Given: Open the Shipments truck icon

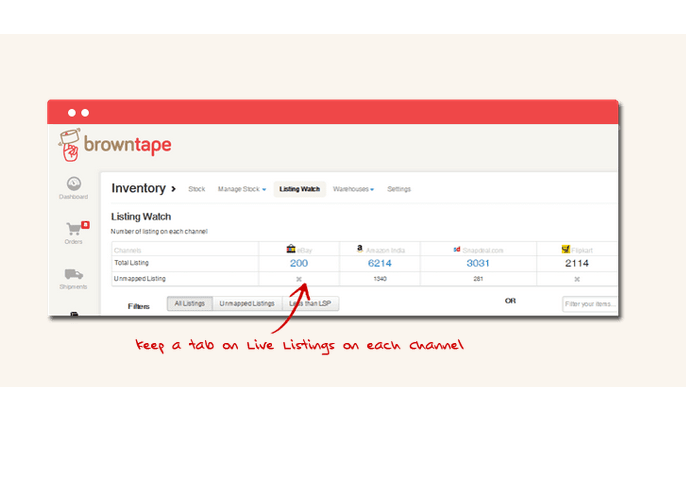Looking at the screenshot, I should tap(74, 274).
